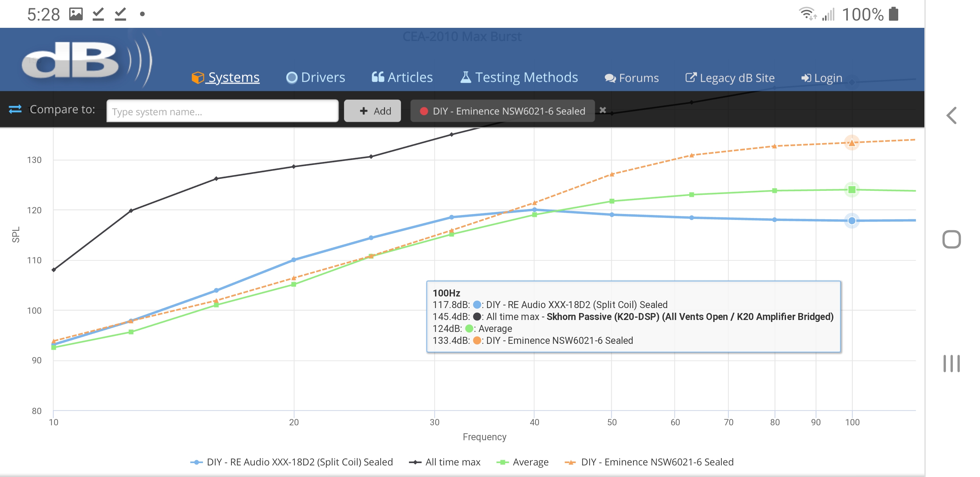The height and width of the screenshot is (477, 980).
Task: Click green square data point at 100Hz
Action: [x=852, y=189]
